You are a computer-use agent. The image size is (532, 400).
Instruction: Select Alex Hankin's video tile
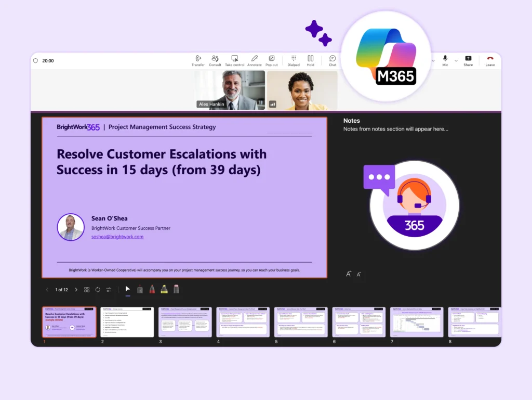(x=231, y=90)
